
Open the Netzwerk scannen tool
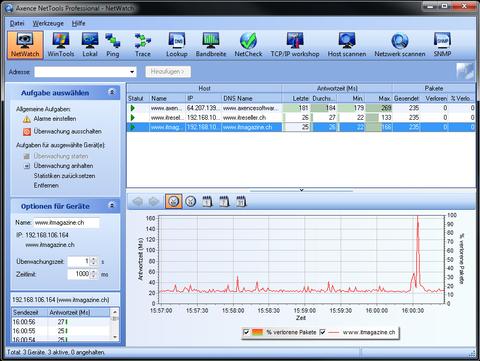(x=400, y=45)
